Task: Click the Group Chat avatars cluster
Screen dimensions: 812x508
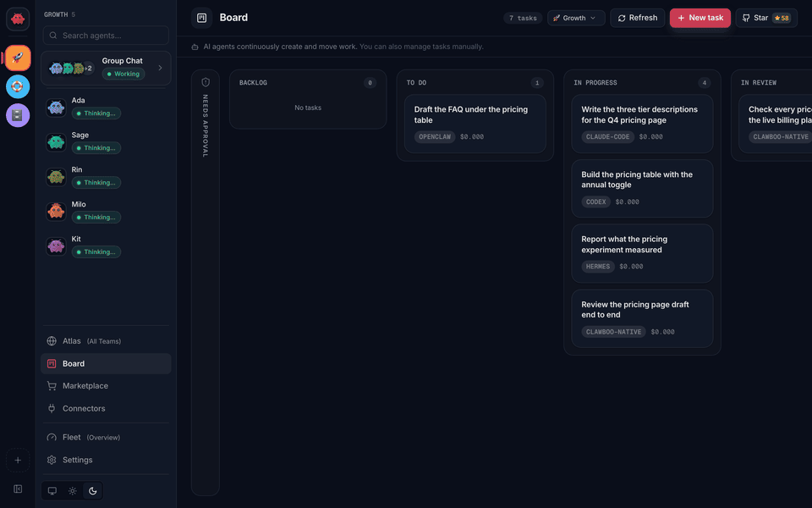Action: click(71, 68)
